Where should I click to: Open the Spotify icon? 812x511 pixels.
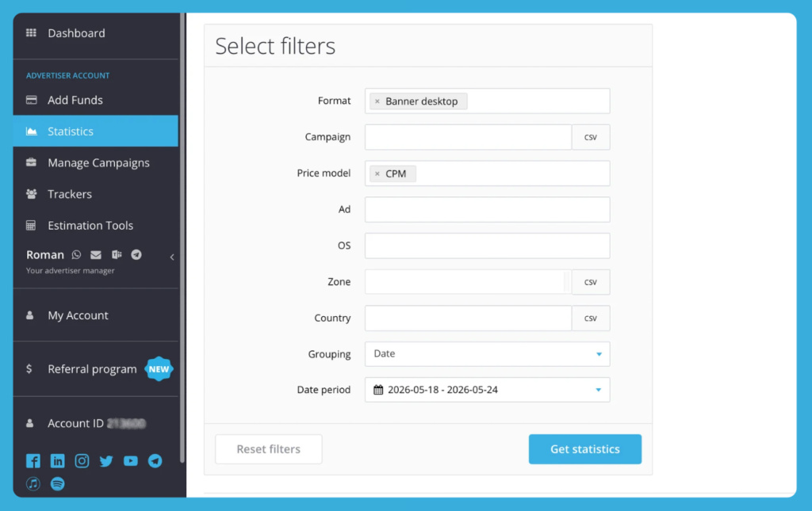pyautogui.click(x=57, y=483)
